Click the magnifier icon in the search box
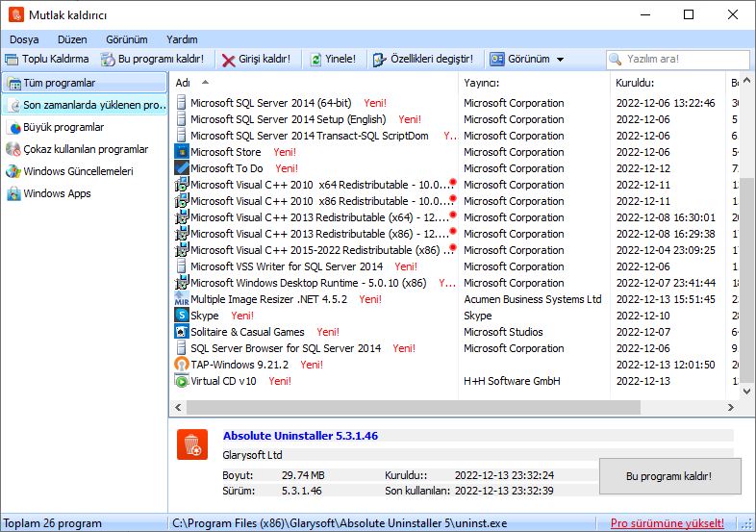This screenshot has width=756, height=532. pos(616,59)
